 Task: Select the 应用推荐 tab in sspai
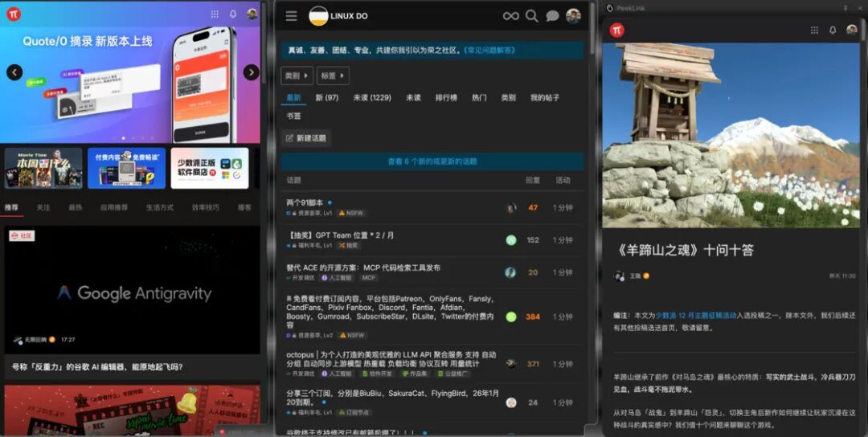coord(114,207)
